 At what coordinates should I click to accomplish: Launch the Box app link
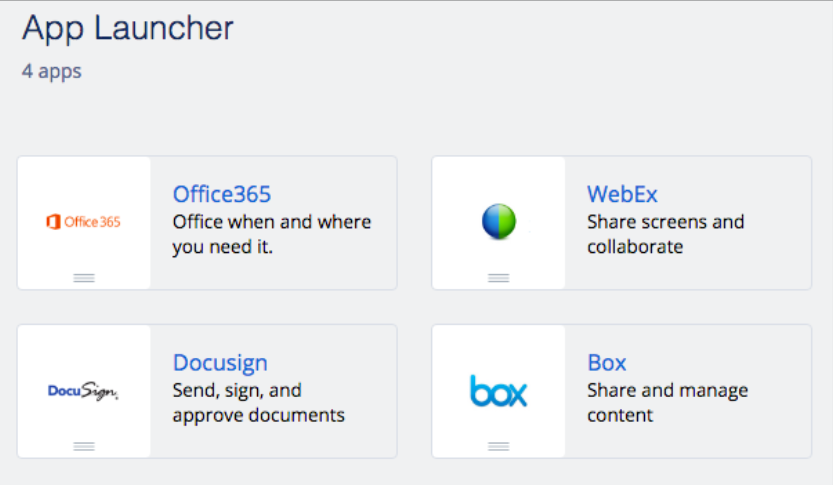pyautogui.click(x=607, y=363)
